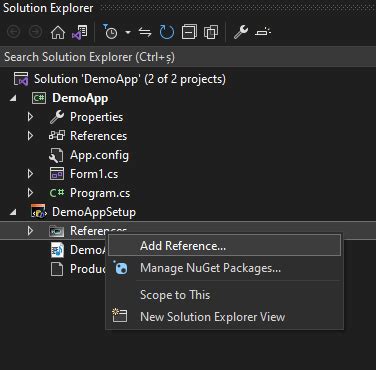Screen dimensions: 376x370
Task: Select the Properties tree item
Action: click(96, 117)
